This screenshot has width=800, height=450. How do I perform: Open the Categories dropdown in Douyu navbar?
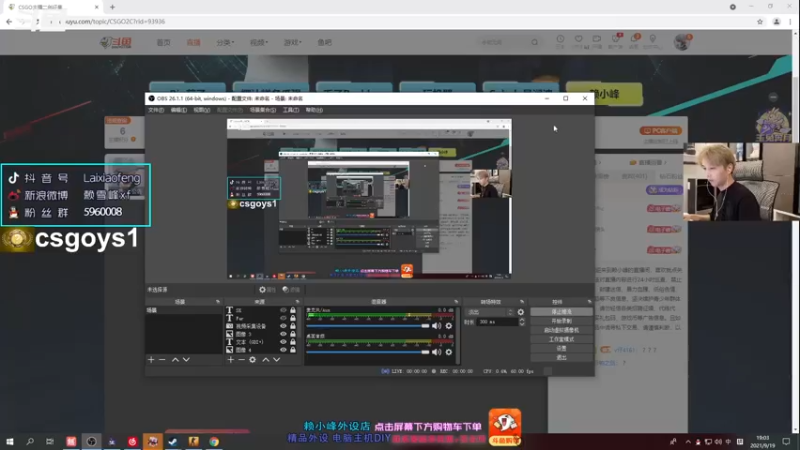(x=225, y=43)
